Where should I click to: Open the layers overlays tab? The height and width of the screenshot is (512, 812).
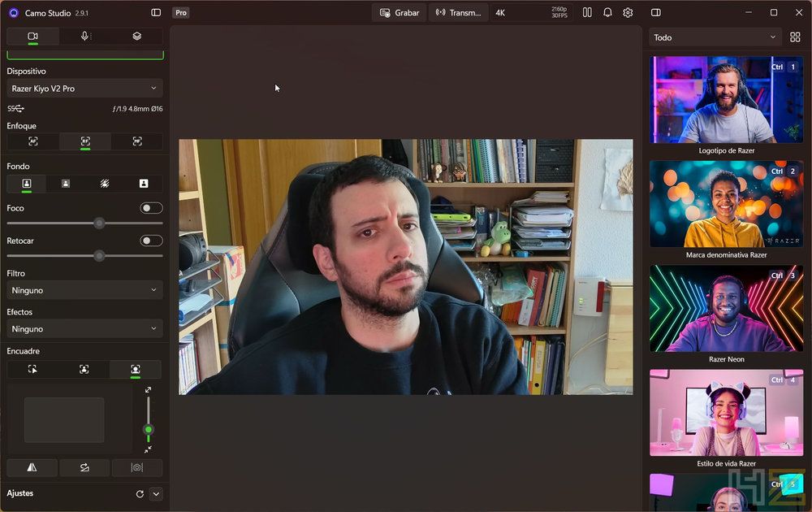[136, 37]
